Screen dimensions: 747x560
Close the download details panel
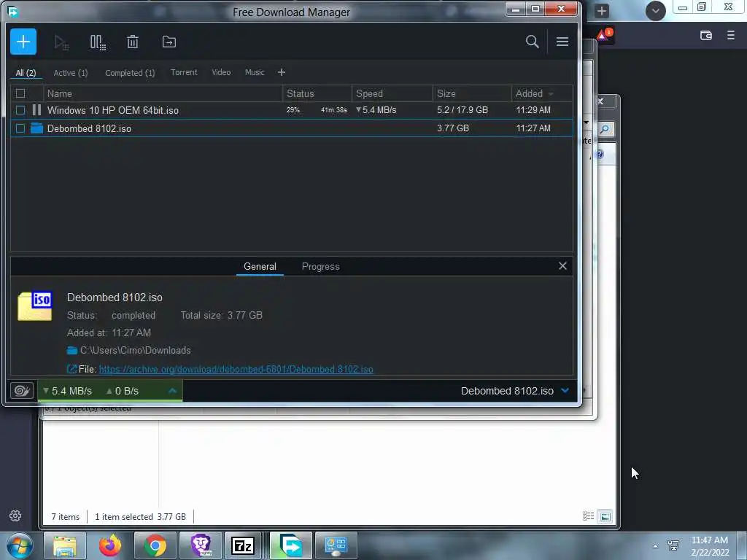tap(562, 265)
